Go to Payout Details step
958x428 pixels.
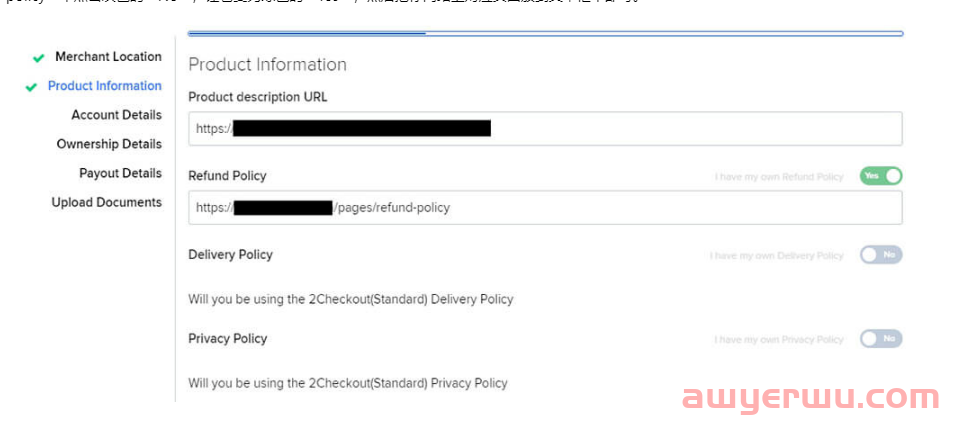[x=120, y=173]
